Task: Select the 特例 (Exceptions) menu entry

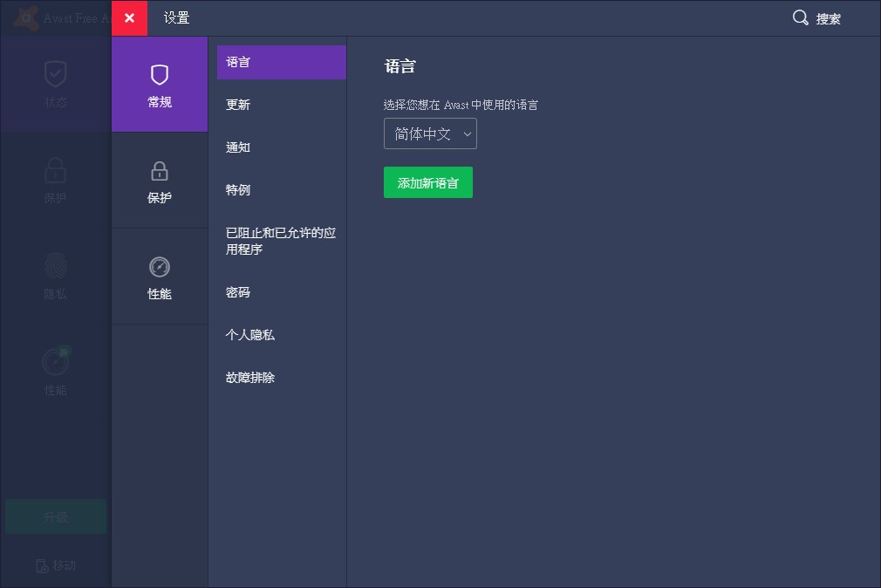Action: pyautogui.click(x=238, y=190)
